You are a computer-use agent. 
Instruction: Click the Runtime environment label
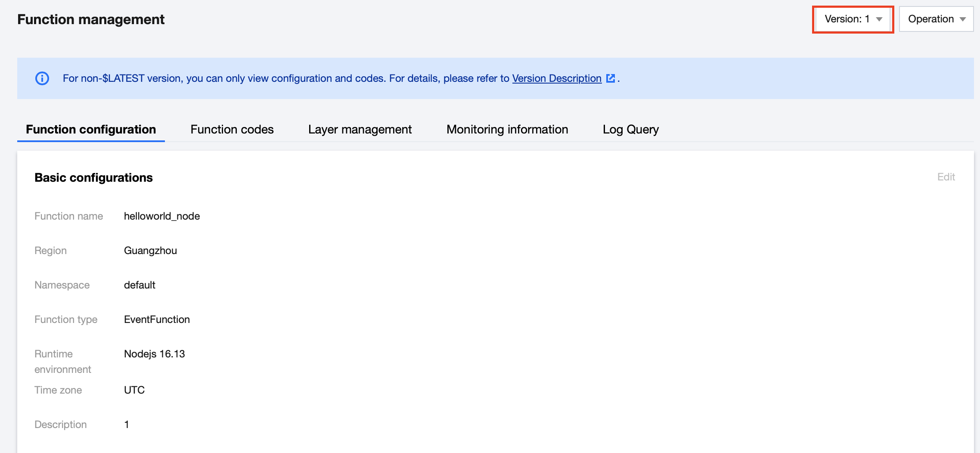[63, 362]
